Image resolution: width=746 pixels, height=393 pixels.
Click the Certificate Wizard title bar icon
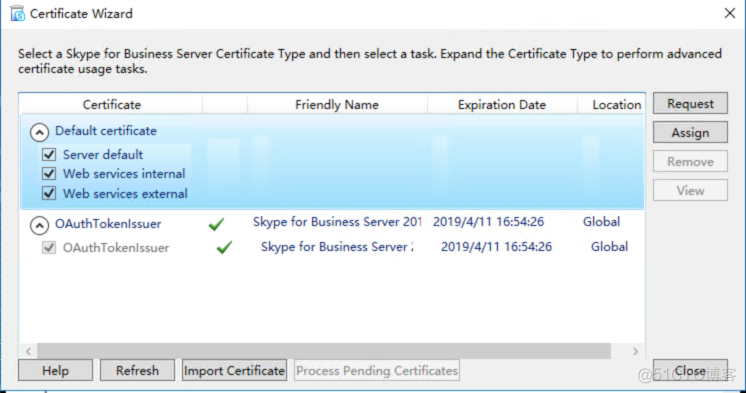tap(18, 13)
